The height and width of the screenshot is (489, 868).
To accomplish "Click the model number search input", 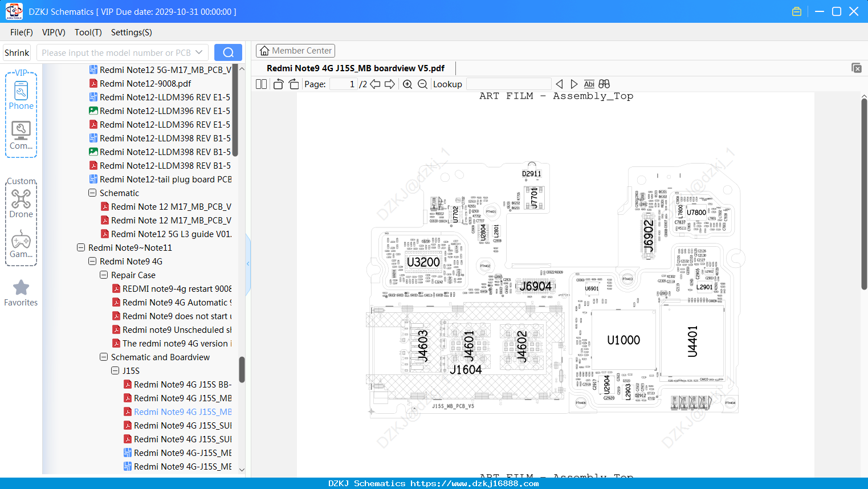I will (116, 52).
